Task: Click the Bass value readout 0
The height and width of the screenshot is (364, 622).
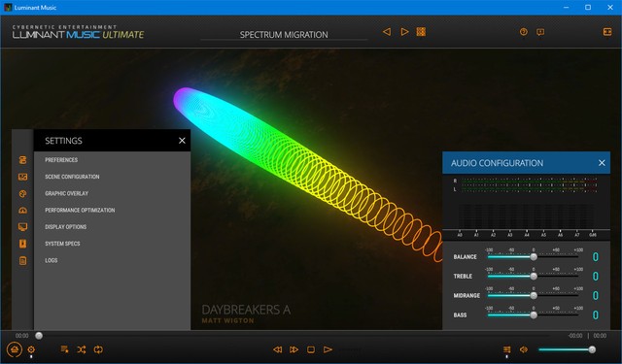Action: coord(595,314)
